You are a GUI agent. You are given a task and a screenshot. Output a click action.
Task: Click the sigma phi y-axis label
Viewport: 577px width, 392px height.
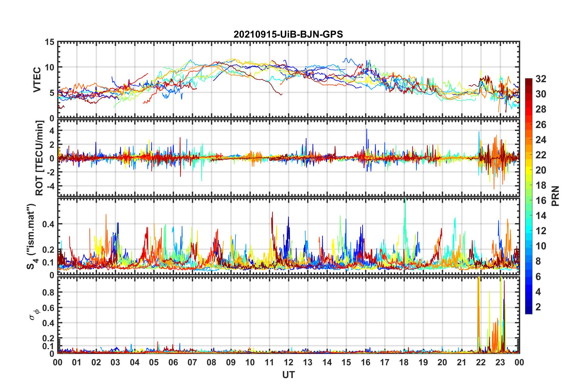34,315
